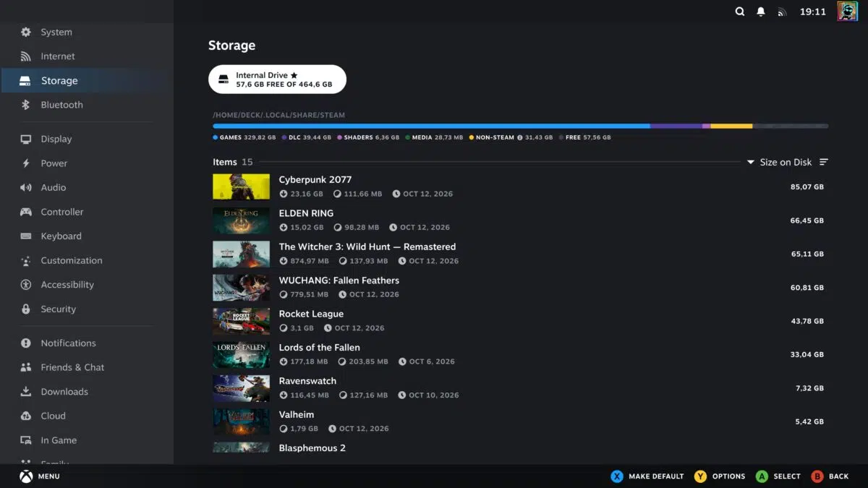
Task: Click the Downloads arrow icon
Action: pos(26,391)
